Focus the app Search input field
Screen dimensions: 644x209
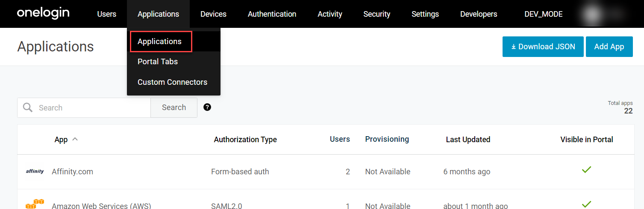(x=84, y=107)
